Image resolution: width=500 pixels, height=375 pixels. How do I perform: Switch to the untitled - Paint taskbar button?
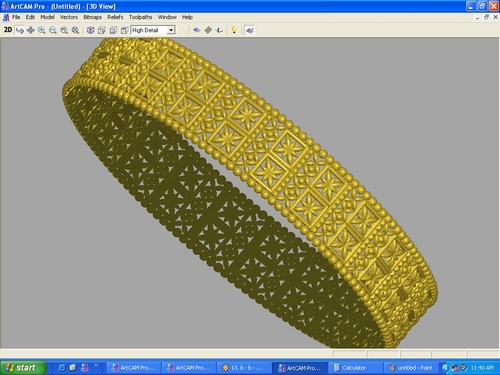pos(411,368)
